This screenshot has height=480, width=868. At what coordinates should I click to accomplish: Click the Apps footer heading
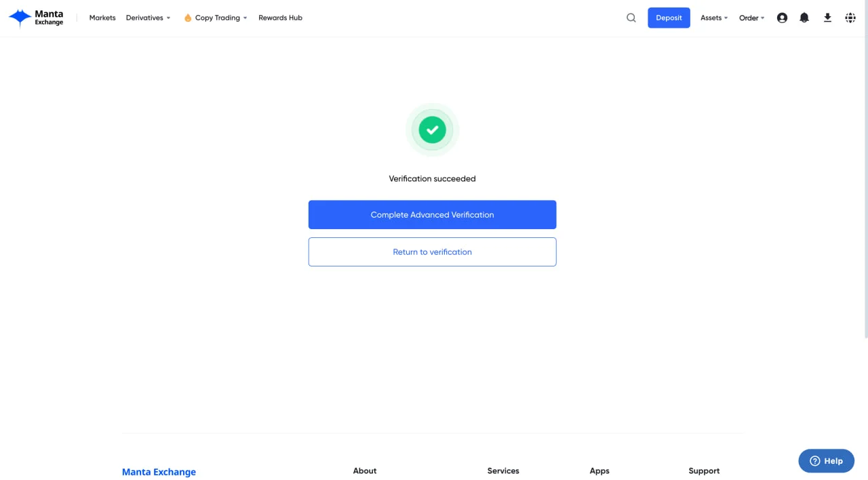tap(599, 471)
